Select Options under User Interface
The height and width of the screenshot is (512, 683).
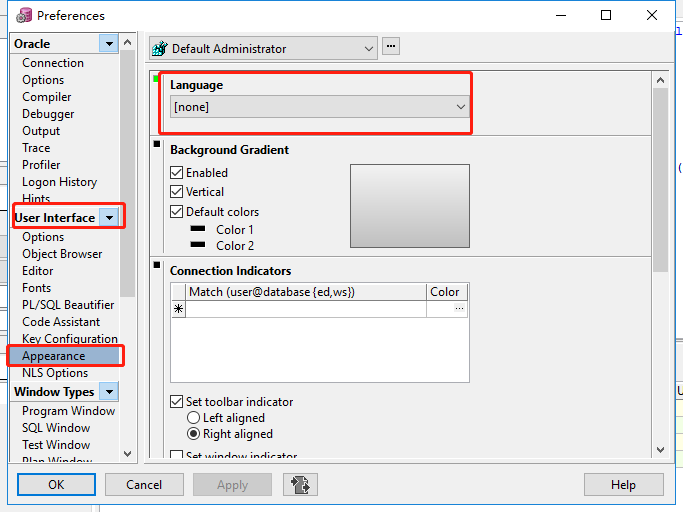pyautogui.click(x=43, y=237)
